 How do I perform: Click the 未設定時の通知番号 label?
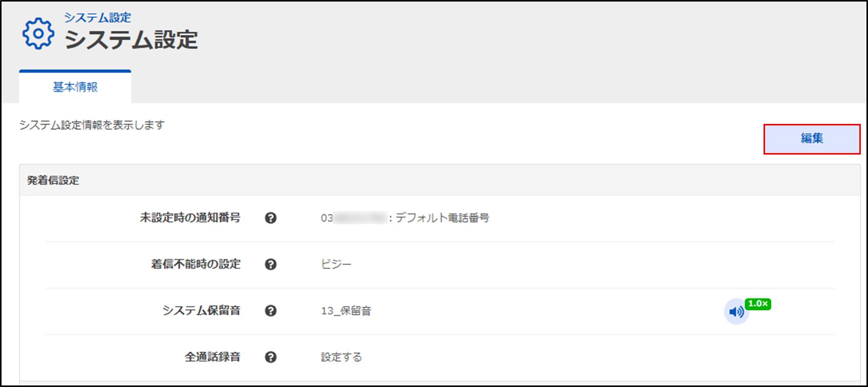coord(190,218)
